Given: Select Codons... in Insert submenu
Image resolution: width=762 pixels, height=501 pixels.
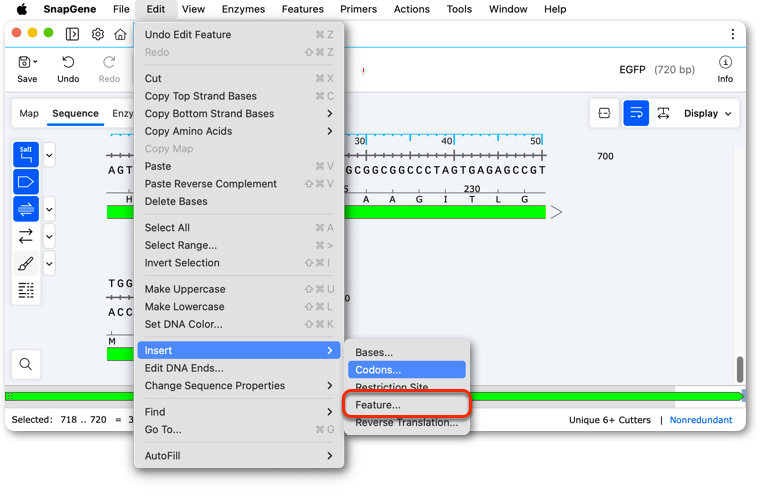Looking at the screenshot, I should tap(407, 370).
